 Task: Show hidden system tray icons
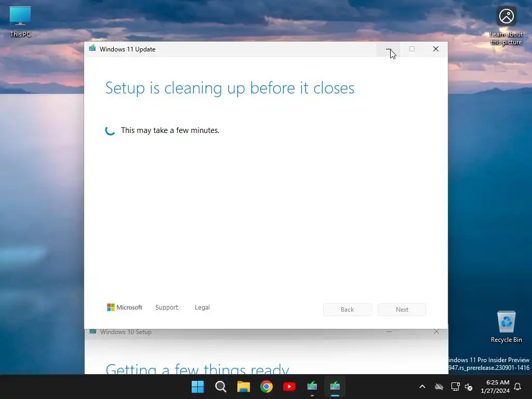pyautogui.click(x=422, y=387)
